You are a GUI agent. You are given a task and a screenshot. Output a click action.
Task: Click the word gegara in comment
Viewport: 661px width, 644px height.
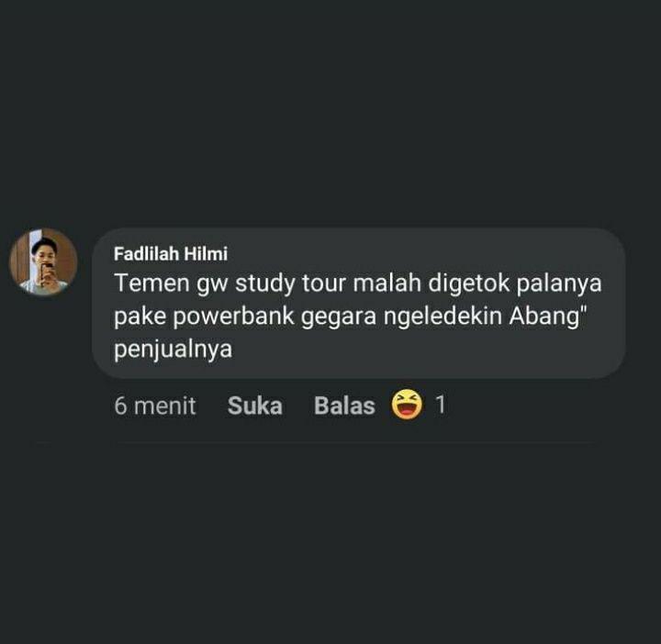point(339,317)
